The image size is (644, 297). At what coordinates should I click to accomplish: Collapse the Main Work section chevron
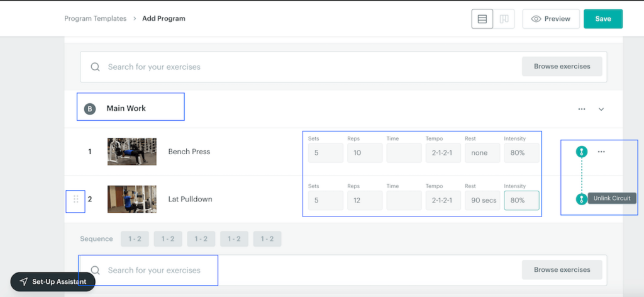point(601,109)
